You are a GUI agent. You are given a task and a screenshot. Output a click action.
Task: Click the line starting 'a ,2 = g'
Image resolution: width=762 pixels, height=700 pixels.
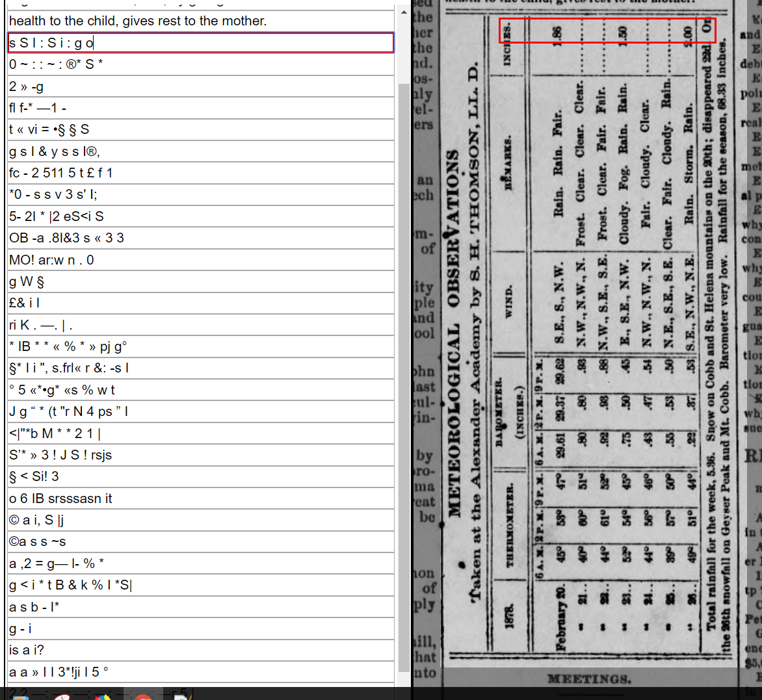[x=201, y=564]
